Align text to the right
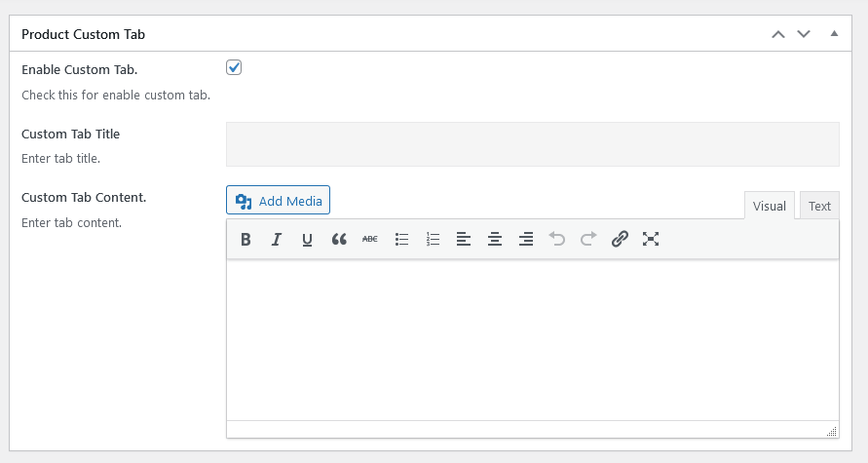Viewport: 868px width, 463px height. click(526, 239)
